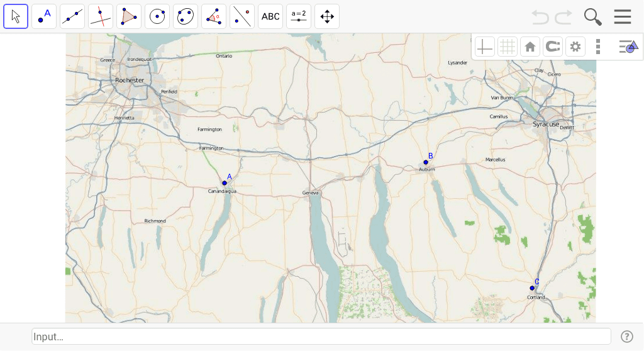This screenshot has width=644, height=351.
Task: Open the hamburger main menu
Action: [x=623, y=16]
